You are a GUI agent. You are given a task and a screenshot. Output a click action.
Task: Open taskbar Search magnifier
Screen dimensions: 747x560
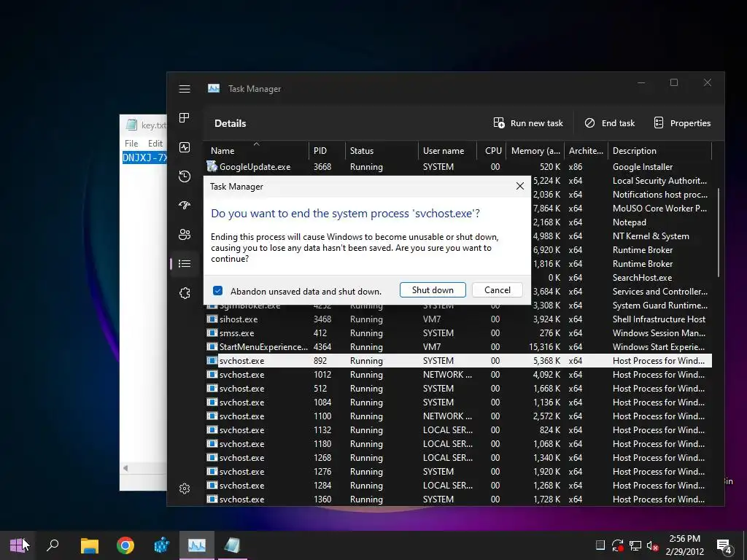click(53, 545)
